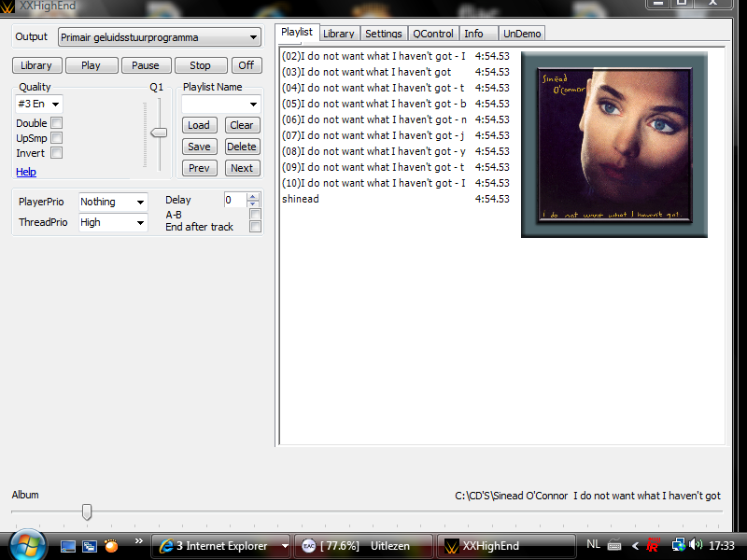This screenshot has width=747, height=560.
Task: Expand the quick launch overflow chevron
Action: (x=138, y=541)
